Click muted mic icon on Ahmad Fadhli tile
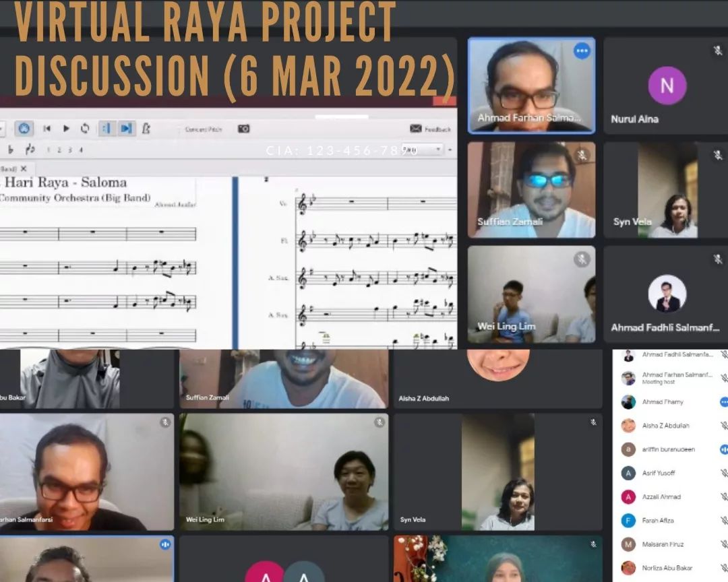This screenshot has height=582, width=728. pyautogui.click(x=718, y=259)
